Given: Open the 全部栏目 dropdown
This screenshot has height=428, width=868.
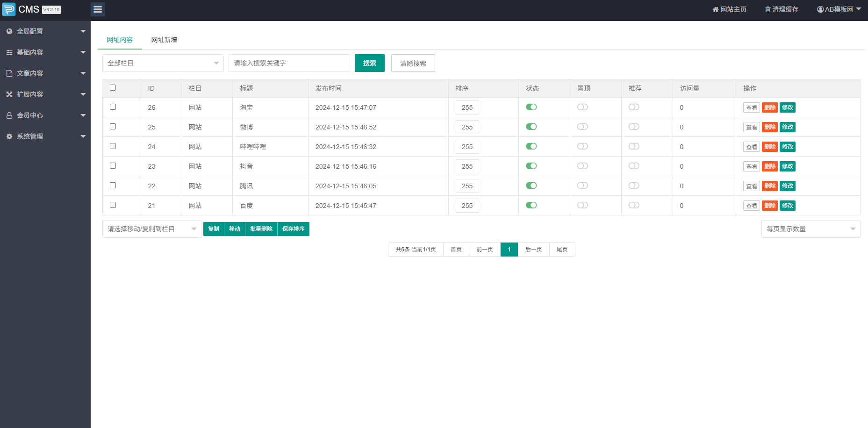Looking at the screenshot, I should point(163,63).
